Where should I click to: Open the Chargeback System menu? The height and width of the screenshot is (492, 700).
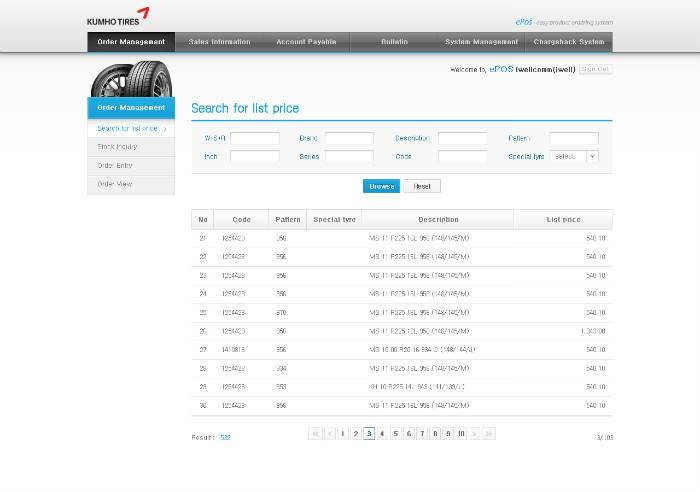click(x=569, y=42)
